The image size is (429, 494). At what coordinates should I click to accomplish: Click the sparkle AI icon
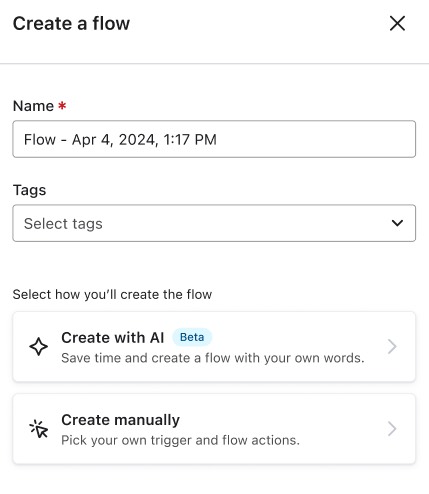click(39, 347)
